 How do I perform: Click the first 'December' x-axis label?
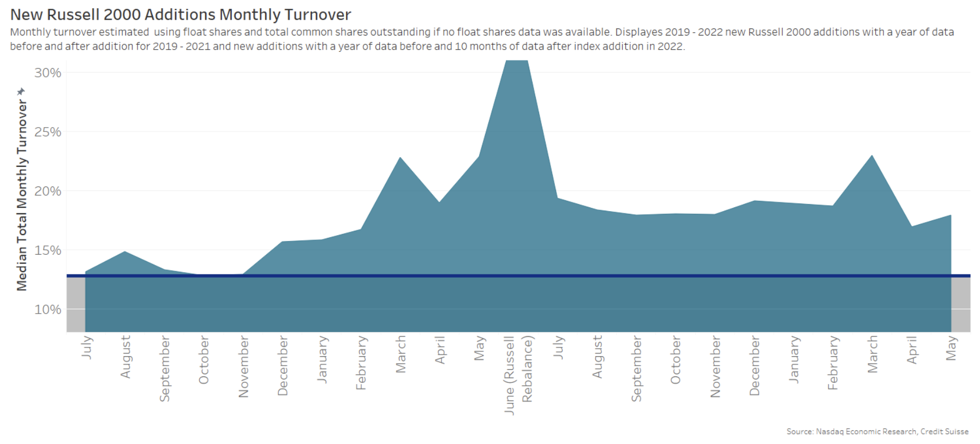coord(283,365)
